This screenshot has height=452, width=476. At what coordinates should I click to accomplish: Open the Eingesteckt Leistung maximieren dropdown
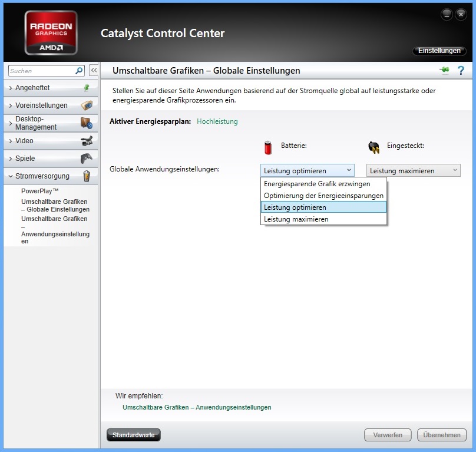coord(413,170)
